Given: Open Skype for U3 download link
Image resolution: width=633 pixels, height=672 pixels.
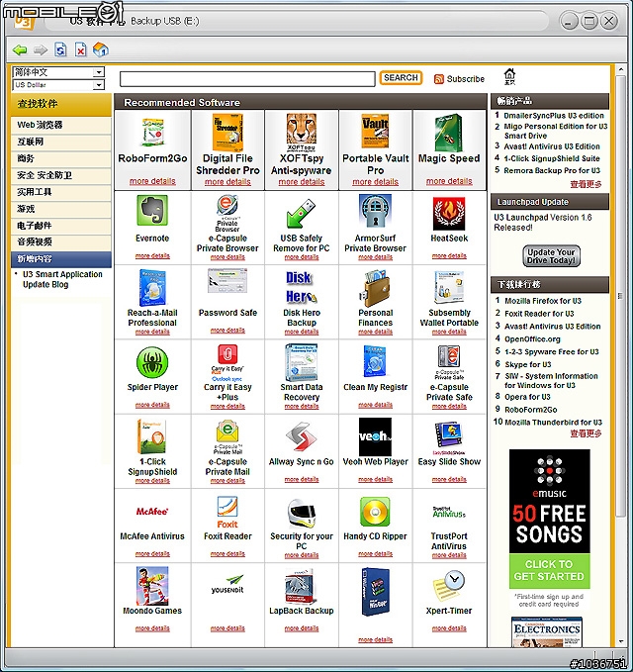Looking at the screenshot, I should click(527, 365).
